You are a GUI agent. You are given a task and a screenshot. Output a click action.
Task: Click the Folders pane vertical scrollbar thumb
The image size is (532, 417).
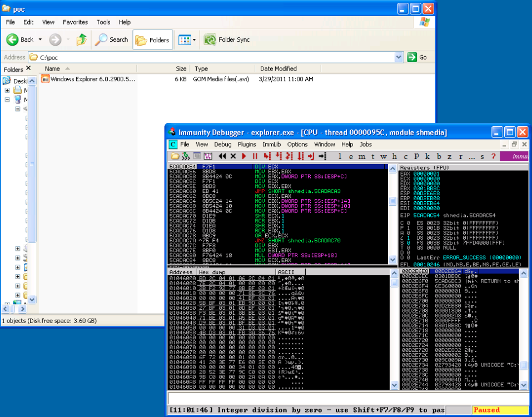point(32,164)
